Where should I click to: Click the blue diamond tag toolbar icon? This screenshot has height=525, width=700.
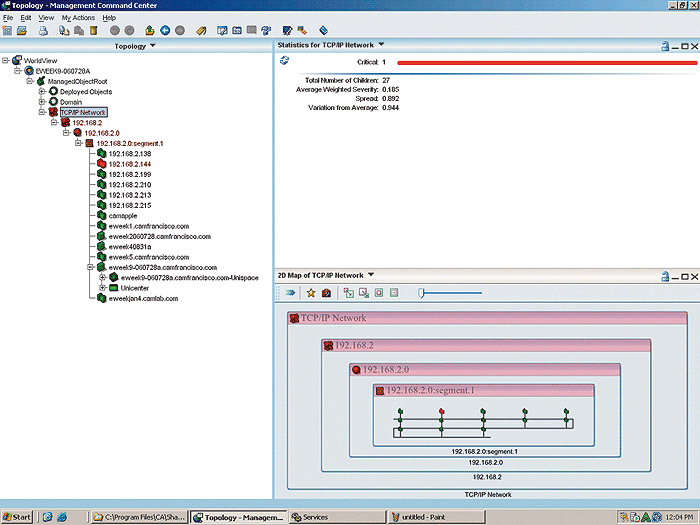click(x=324, y=30)
